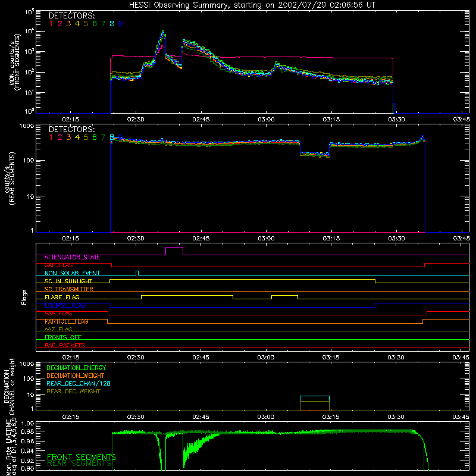Click the counts/s (REAR SEGMENTS) axis label
This screenshot has width=476, height=476.
tap(9, 178)
